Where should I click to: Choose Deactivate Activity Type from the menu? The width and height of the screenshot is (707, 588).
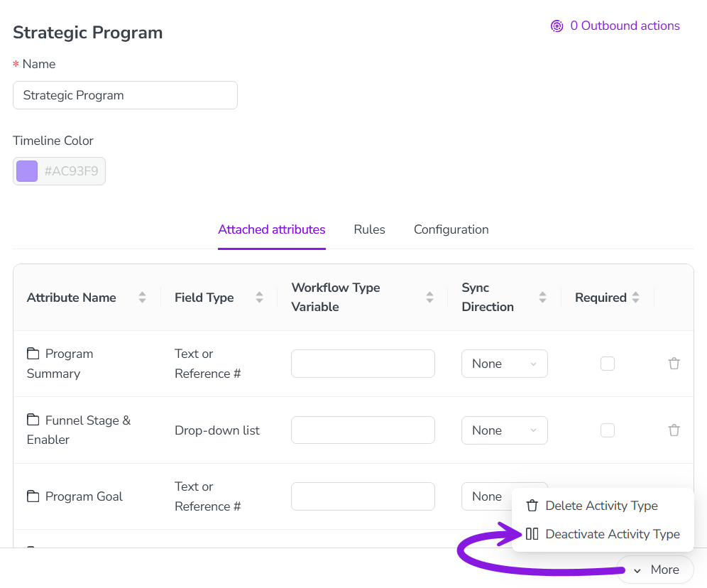[603, 534]
